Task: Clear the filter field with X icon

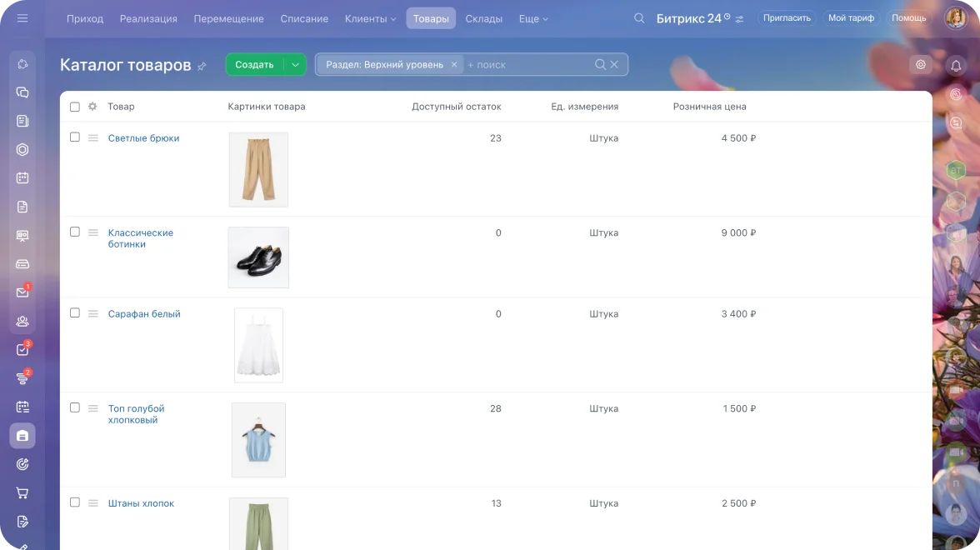Action: point(614,64)
